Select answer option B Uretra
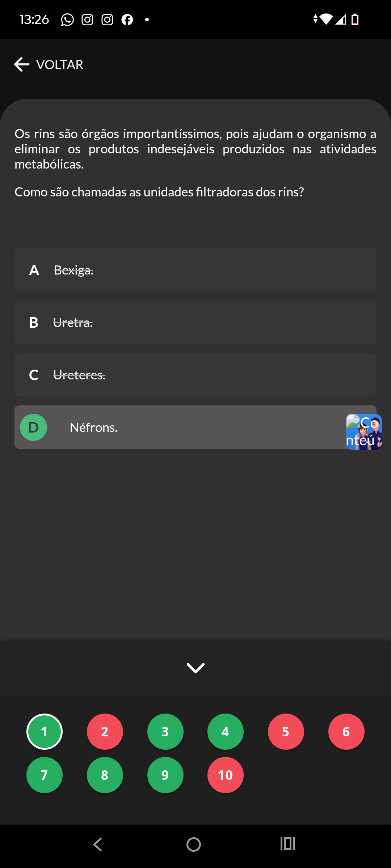The image size is (391, 868). tap(195, 322)
